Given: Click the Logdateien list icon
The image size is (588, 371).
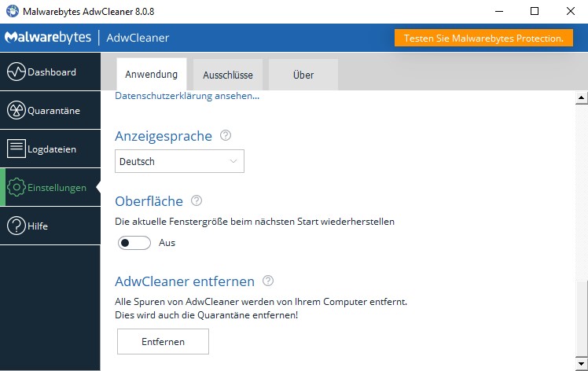Looking at the screenshot, I should (17, 149).
